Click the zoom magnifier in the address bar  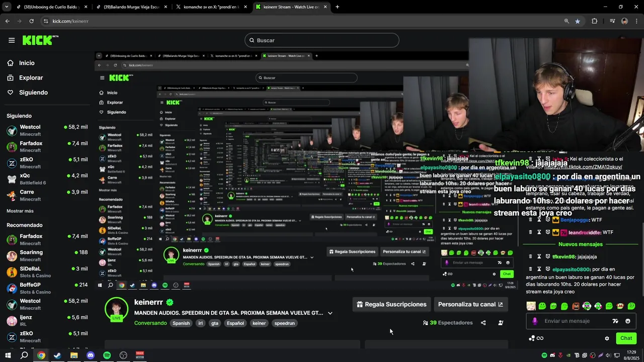tap(567, 21)
